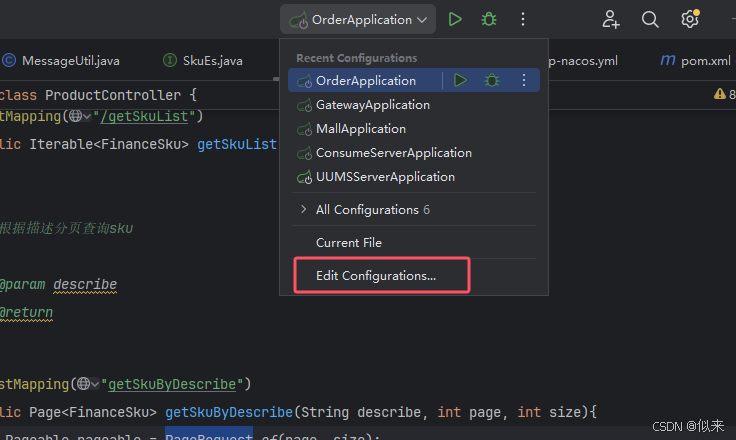Click the Maven icon on pom.xml tab
The image size is (736, 440).
pos(667,60)
